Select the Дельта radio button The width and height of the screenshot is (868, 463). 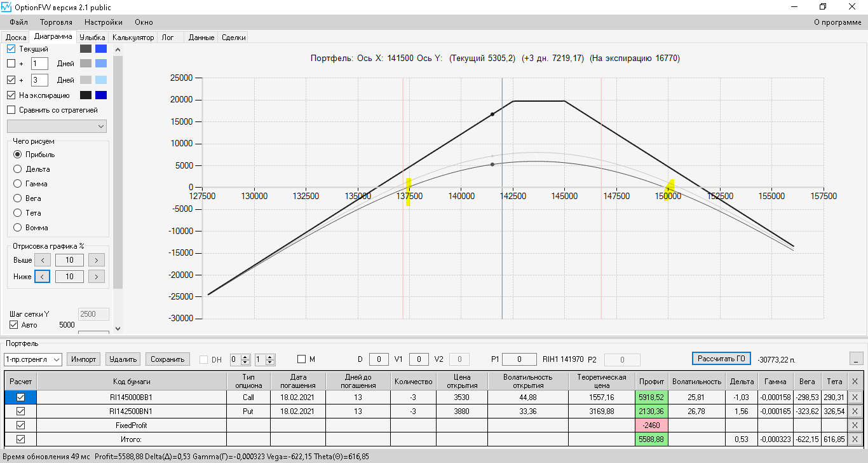18,169
